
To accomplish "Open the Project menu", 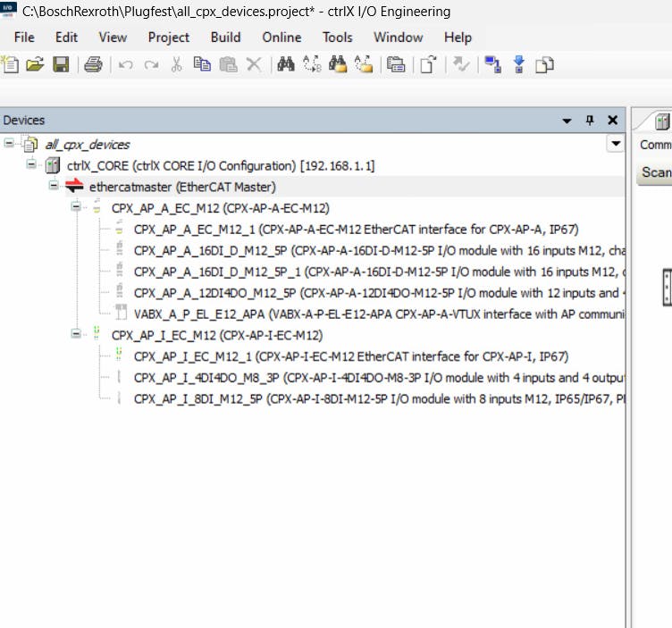I will 168,38.
